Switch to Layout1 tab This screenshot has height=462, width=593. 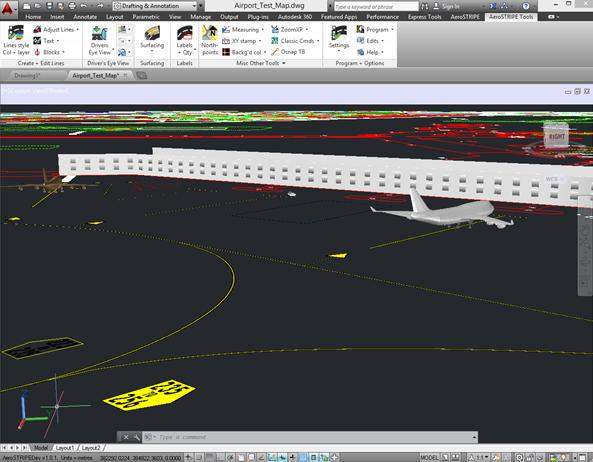65,448
